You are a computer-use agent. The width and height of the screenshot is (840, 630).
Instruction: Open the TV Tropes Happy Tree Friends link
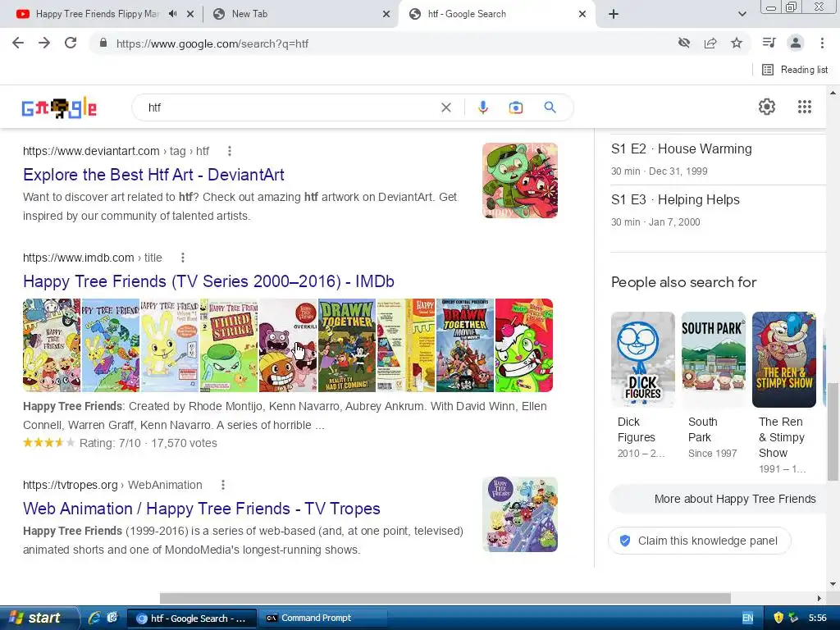tap(202, 509)
